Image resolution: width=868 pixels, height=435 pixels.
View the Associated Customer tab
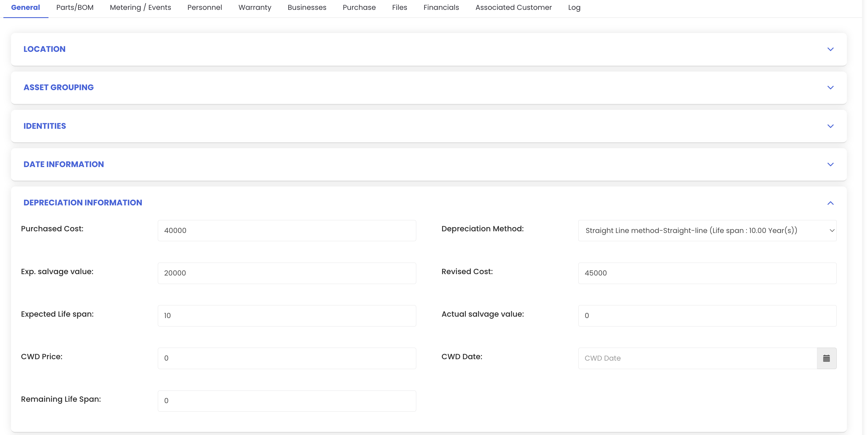[513, 7]
